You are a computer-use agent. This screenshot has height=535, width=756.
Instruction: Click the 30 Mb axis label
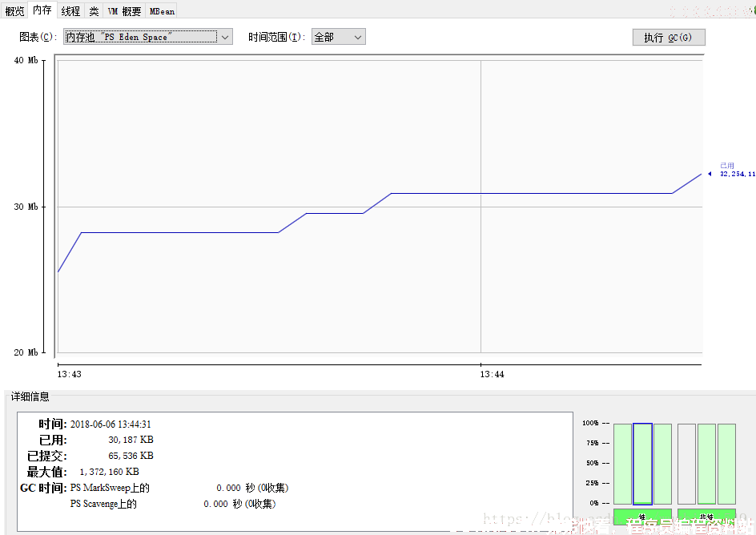coord(26,207)
